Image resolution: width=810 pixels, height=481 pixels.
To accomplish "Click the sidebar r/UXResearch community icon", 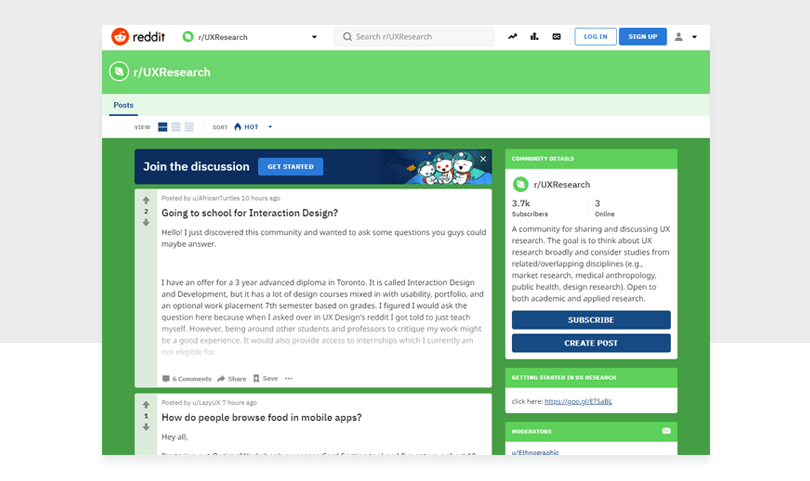I will click(520, 184).
